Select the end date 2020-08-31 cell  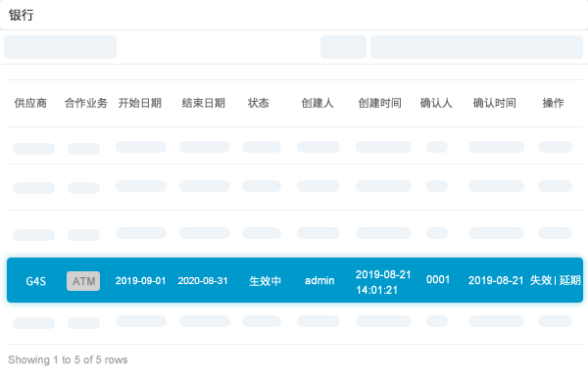pyautogui.click(x=203, y=281)
